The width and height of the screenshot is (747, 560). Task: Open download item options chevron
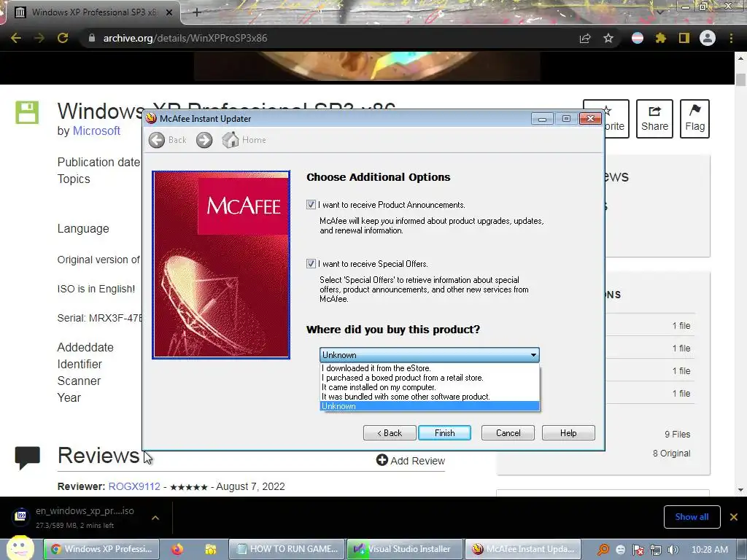(155, 517)
